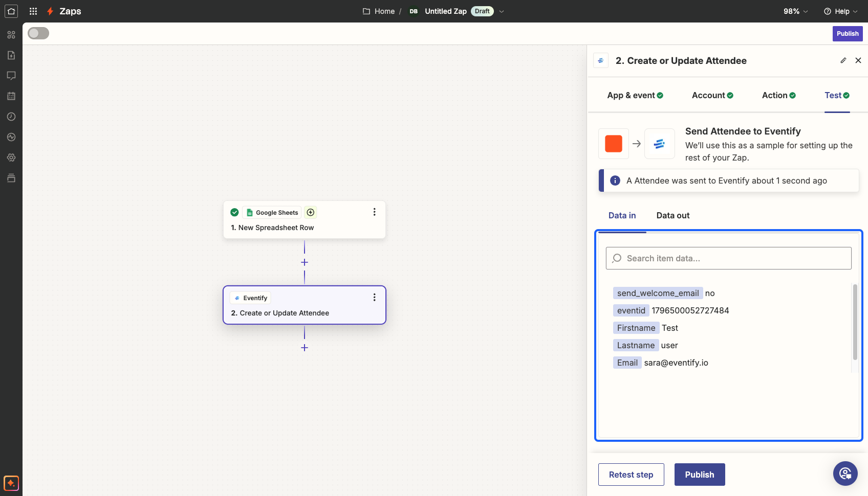The height and width of the screenshot is (496, 868).
Task: Switch to App & event tab
Action: [x=635, y=95]
